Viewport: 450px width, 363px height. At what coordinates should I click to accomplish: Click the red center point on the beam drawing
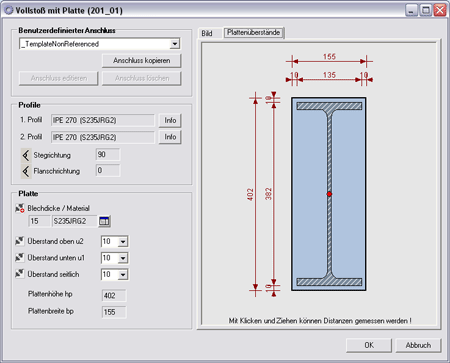329,194
